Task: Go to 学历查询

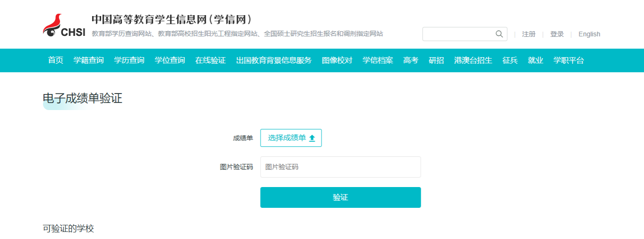Action: [x=129, y=60]
